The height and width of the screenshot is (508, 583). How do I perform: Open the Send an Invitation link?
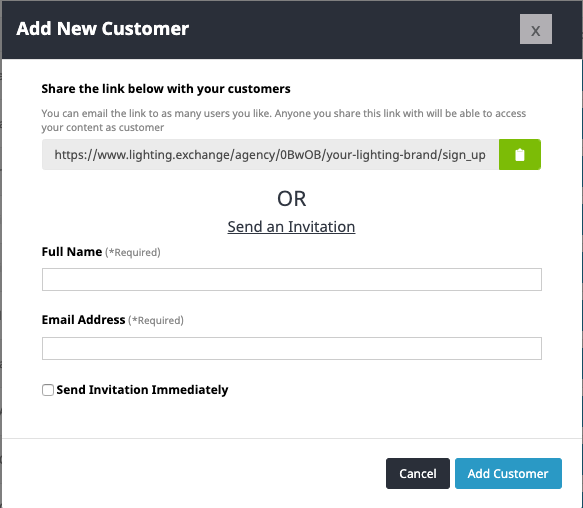(x=291, y=226)
